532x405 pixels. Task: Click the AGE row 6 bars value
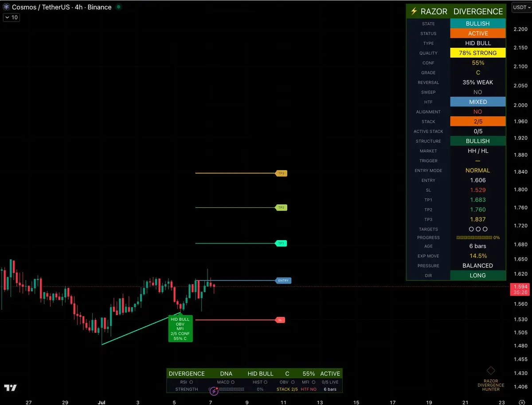pyautogui.click(x=478, y=246)
